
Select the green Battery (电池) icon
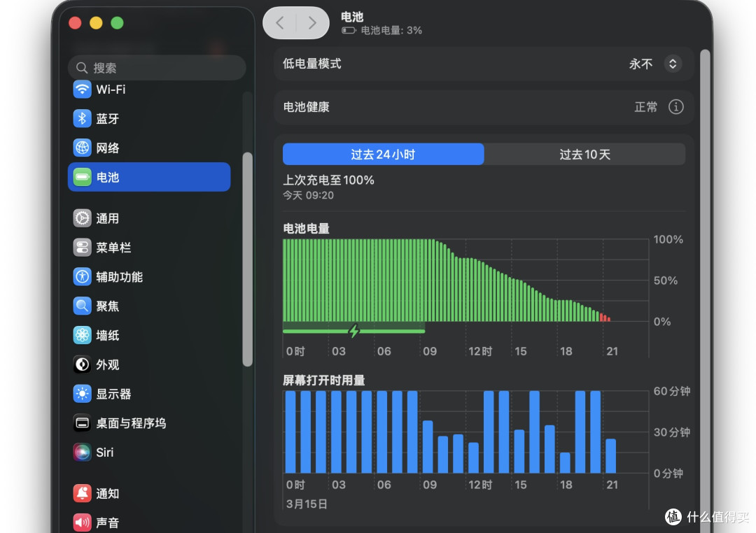coord(83,178)
